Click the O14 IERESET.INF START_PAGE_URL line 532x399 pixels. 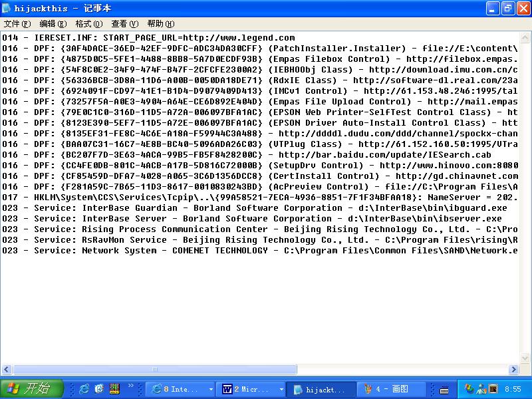[148, 38]
